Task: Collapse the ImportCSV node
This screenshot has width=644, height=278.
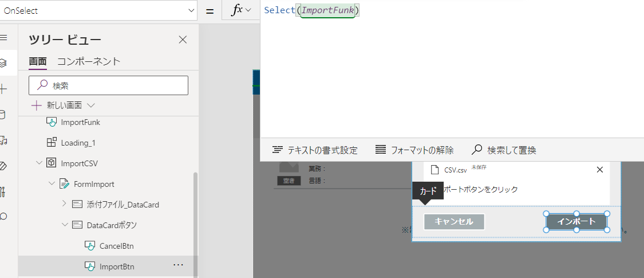Action: [x=39, y=163]
